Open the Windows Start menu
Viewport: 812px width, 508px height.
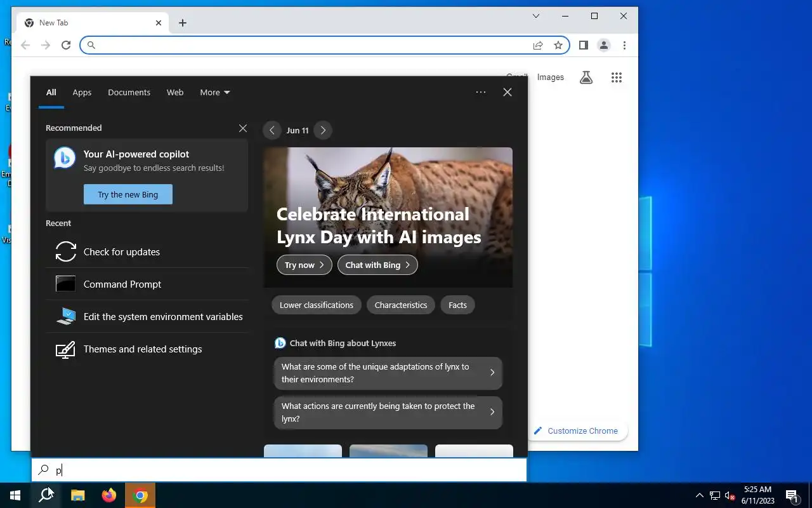coord(15,495)
